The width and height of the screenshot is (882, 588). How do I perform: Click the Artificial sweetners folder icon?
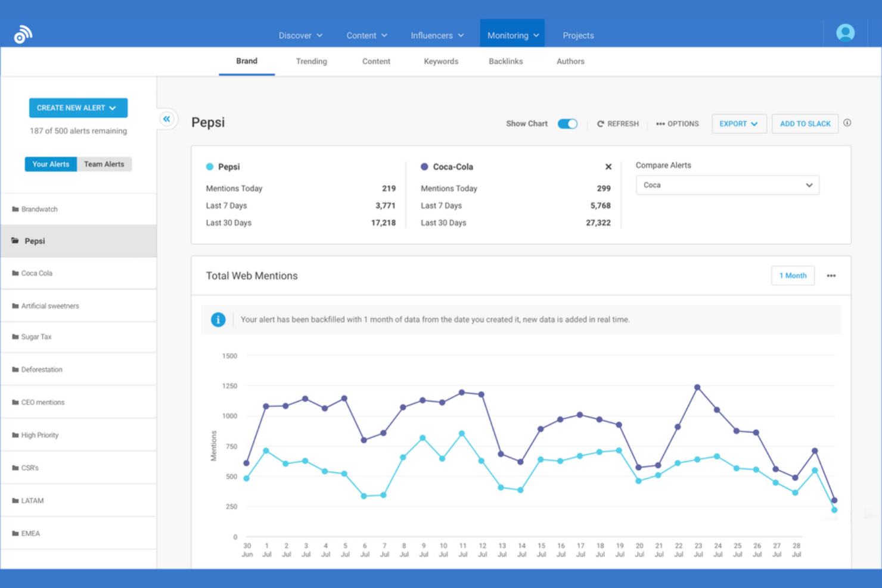[x=15, y=306]
